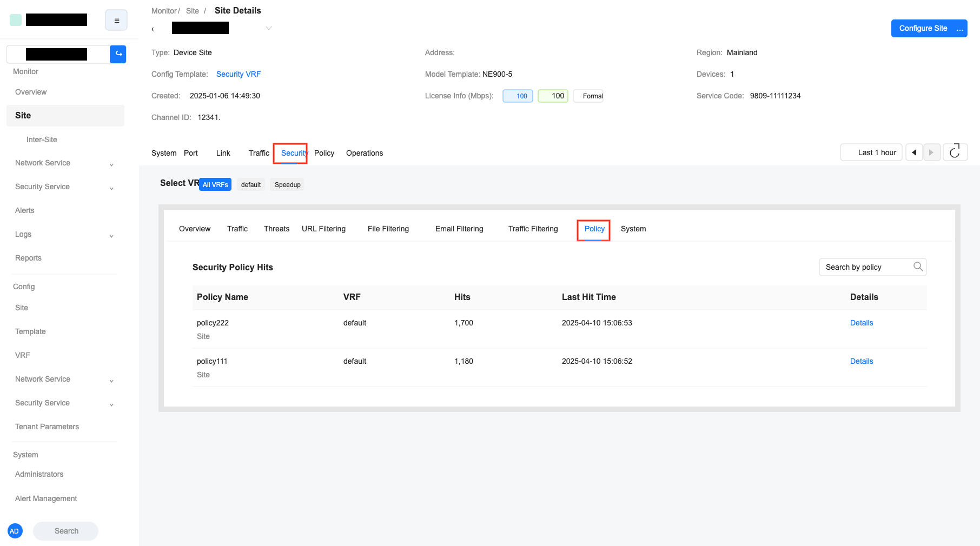
Task: Click the Hits column header
Action: point(462,297)
